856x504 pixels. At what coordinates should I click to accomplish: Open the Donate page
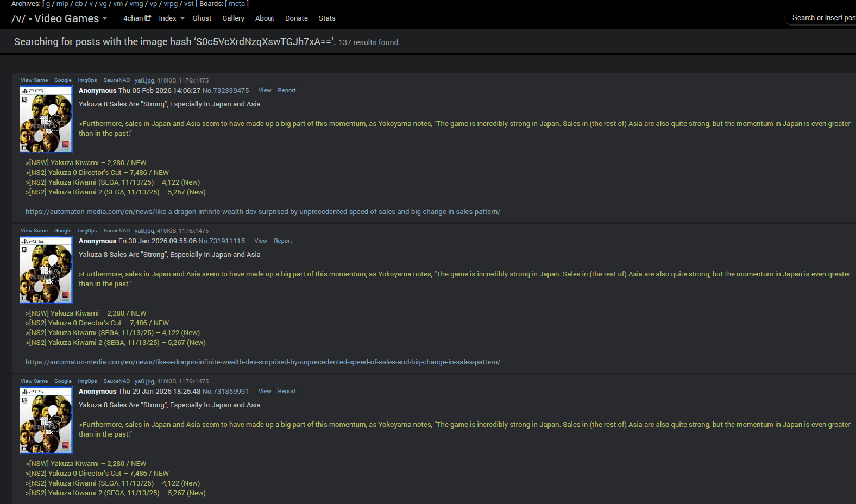296,18
